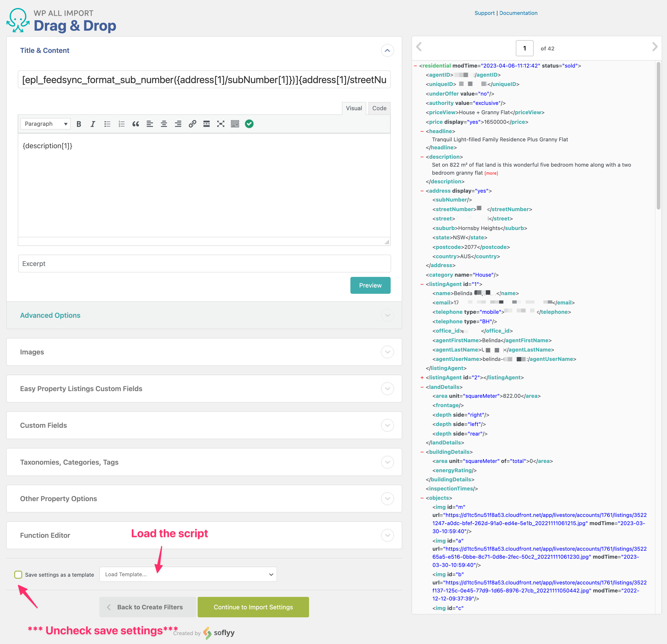
Task: Insert a numbered list
Action: click(x=121, y=124)
